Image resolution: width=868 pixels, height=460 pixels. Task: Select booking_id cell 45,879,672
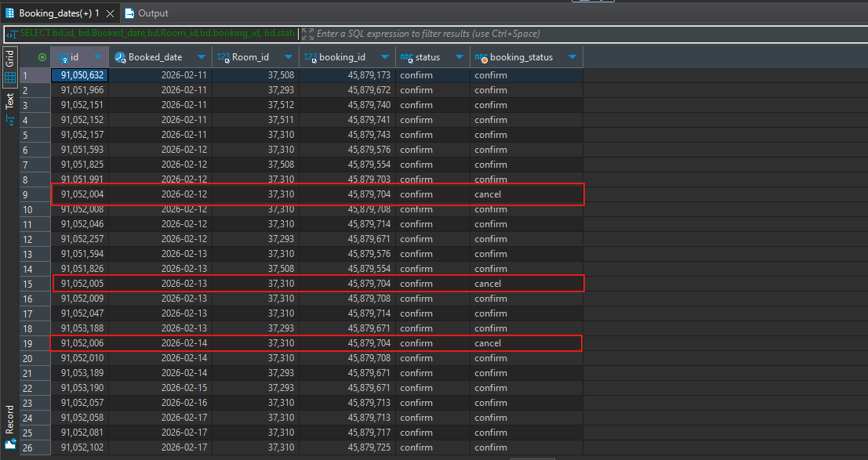click(x=347, y=89)
